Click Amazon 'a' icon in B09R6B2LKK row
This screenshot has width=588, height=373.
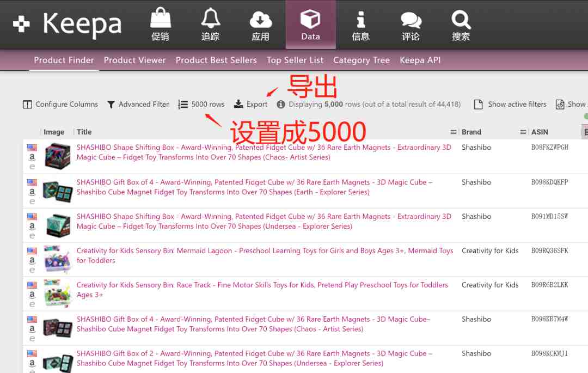pos(32,295)
